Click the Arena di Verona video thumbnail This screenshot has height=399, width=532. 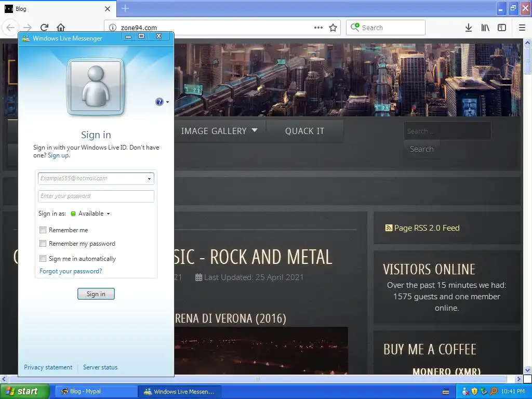[x=261, y=351]
